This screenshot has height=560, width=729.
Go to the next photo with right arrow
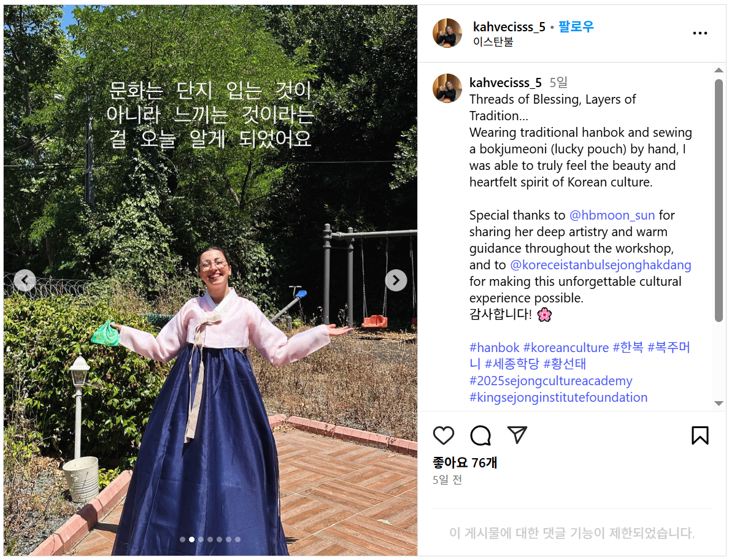click(396, 280)
